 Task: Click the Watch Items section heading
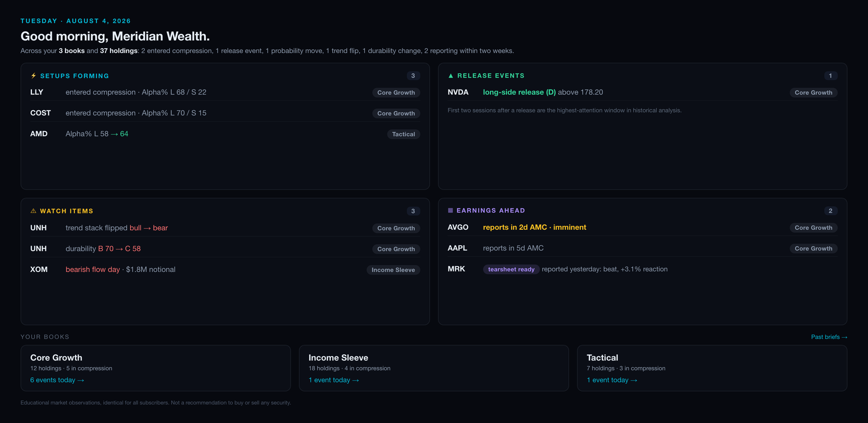[67, 211]
